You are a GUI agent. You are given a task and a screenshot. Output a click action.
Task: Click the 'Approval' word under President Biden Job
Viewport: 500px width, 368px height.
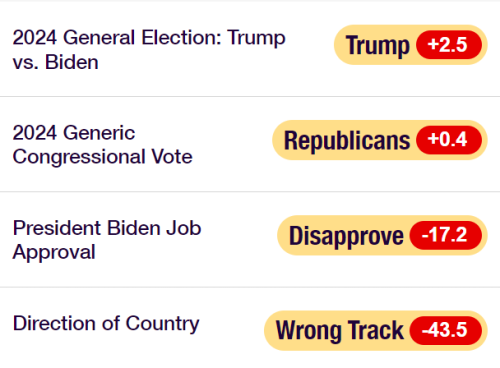[54, 252]
